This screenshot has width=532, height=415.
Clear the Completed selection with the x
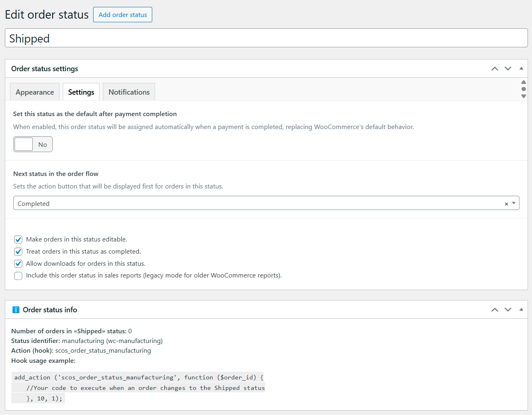[506, 204]
